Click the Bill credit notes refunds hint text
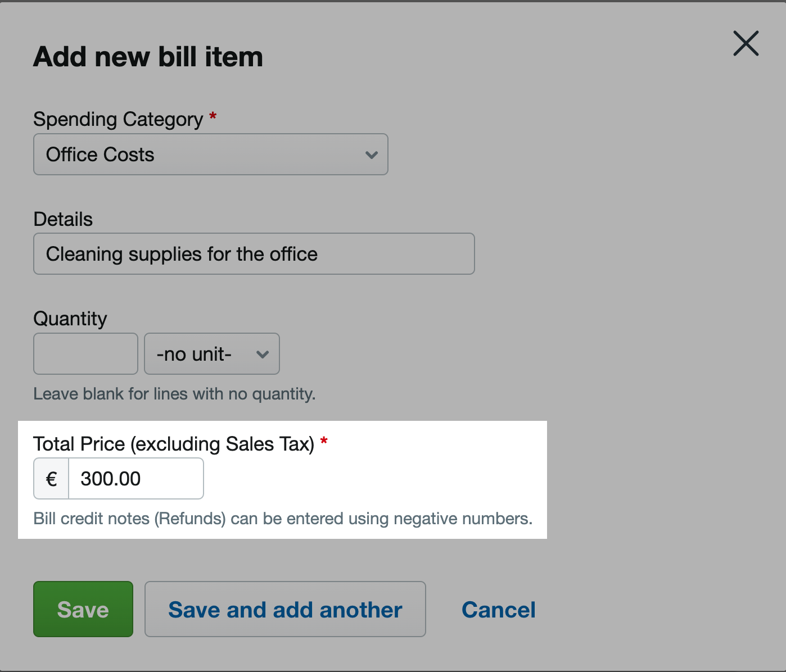Screen dimensions: 786x672 click(x=283, y=519)
